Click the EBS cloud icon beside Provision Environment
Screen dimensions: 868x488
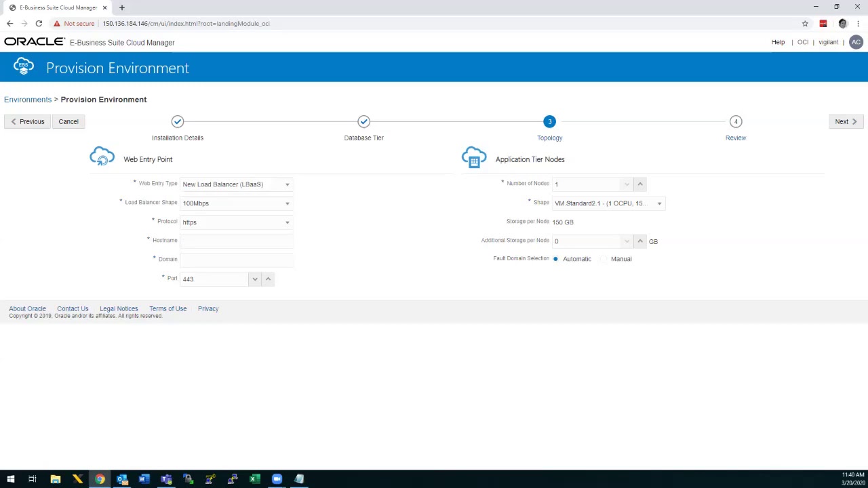[24, 67]
